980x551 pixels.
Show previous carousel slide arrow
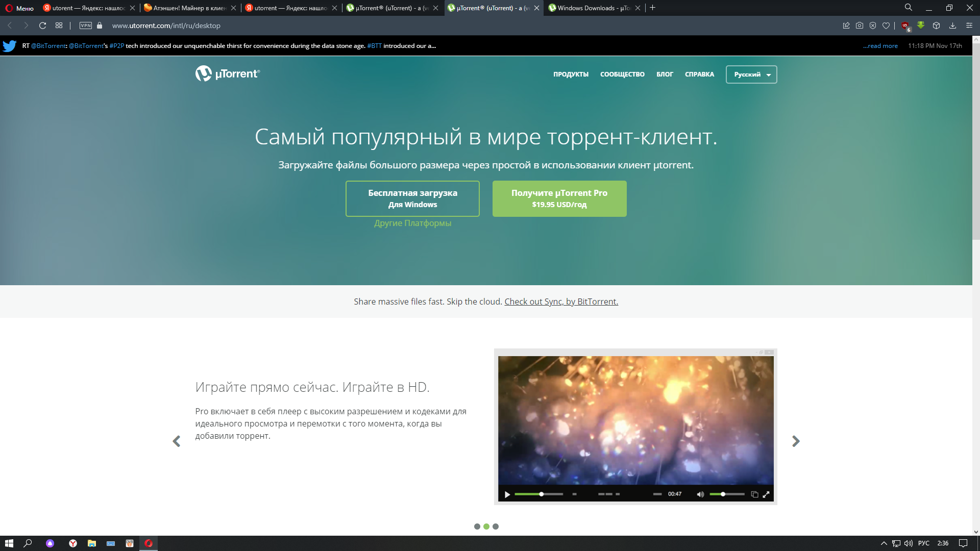point(177,441)
